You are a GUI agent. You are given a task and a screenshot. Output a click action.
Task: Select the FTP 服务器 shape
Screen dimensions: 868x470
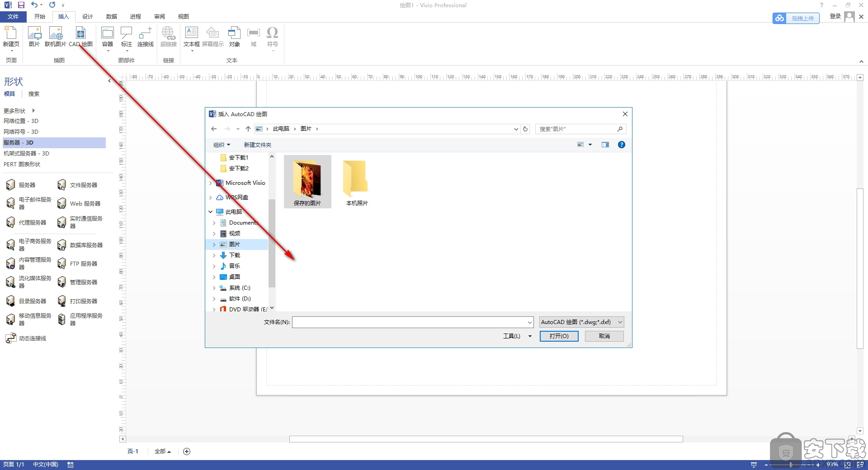(77, 263)
